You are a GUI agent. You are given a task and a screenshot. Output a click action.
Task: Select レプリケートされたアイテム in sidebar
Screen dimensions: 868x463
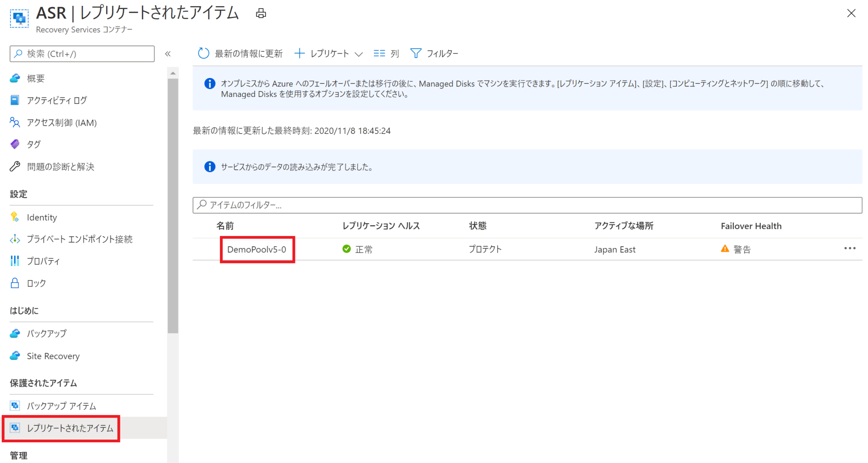click(70, 428)
